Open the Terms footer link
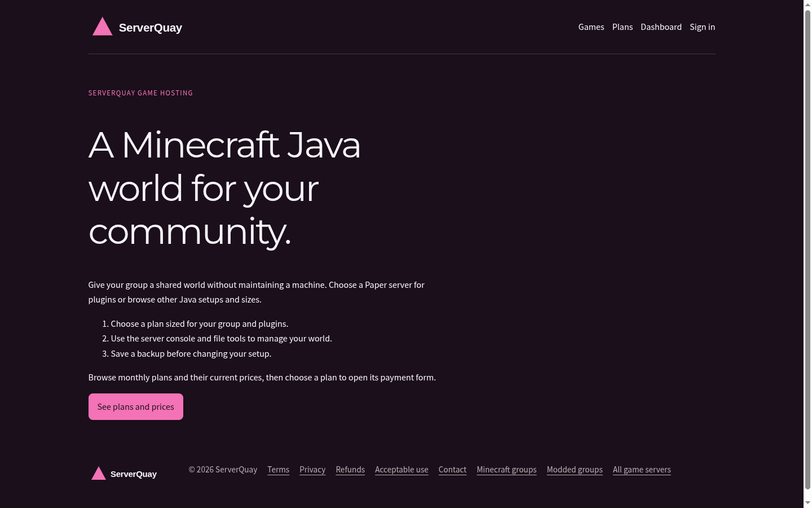Viewport: 812px width, 508px height. pyautogui.click(x=278, y=470)
